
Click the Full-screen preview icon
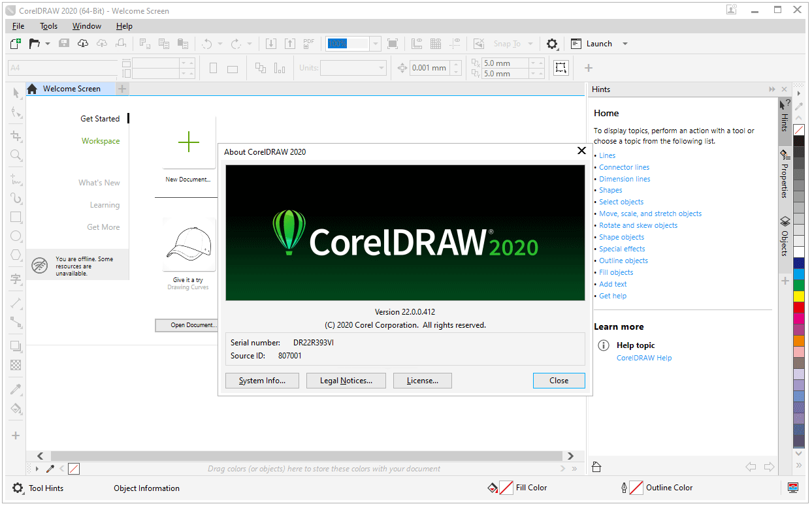tap(393, 44)
